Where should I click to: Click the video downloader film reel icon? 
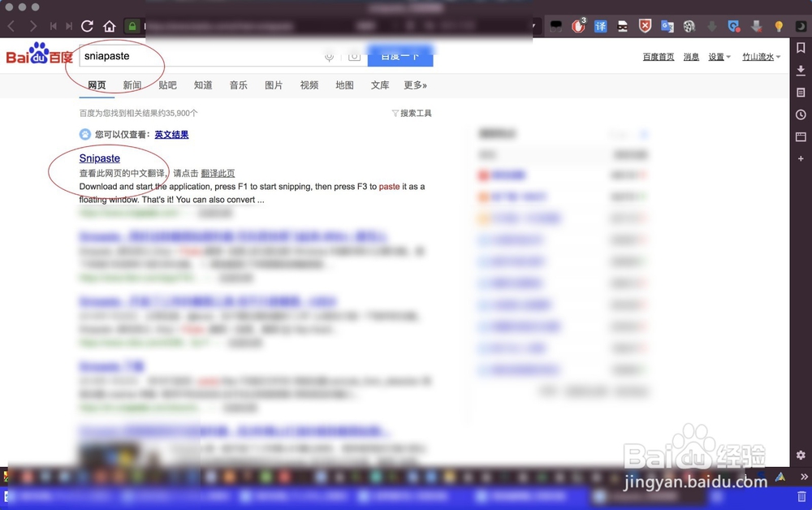point(689,26)
